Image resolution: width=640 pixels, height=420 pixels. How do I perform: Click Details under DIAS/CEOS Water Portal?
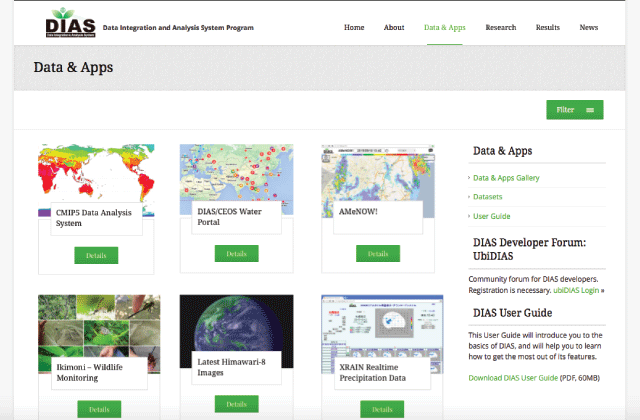pos(237,254)
